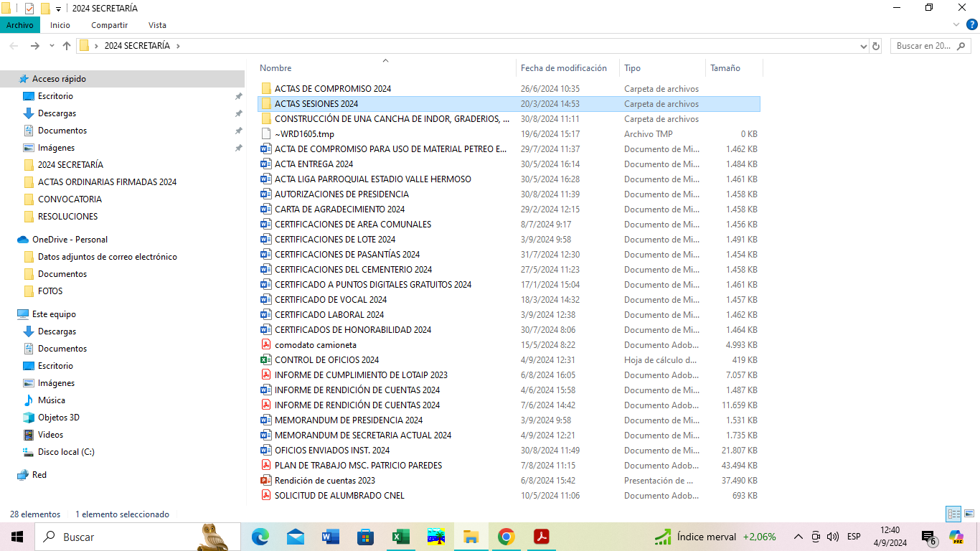Go up one folder level
The image size is (980, 551).
click(x=67, y=46)
